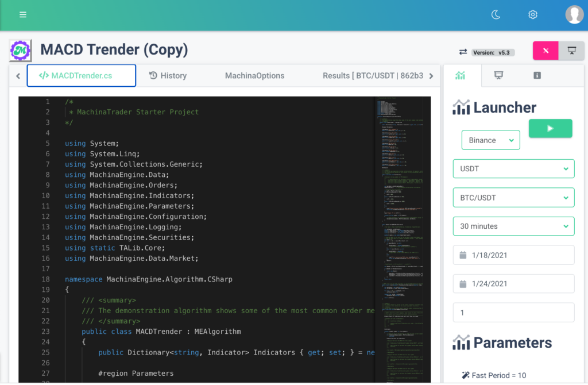The height and width of the screenshot is (385, 588).
Task: Click the gray presentation screen button
Action: (572, 51)
